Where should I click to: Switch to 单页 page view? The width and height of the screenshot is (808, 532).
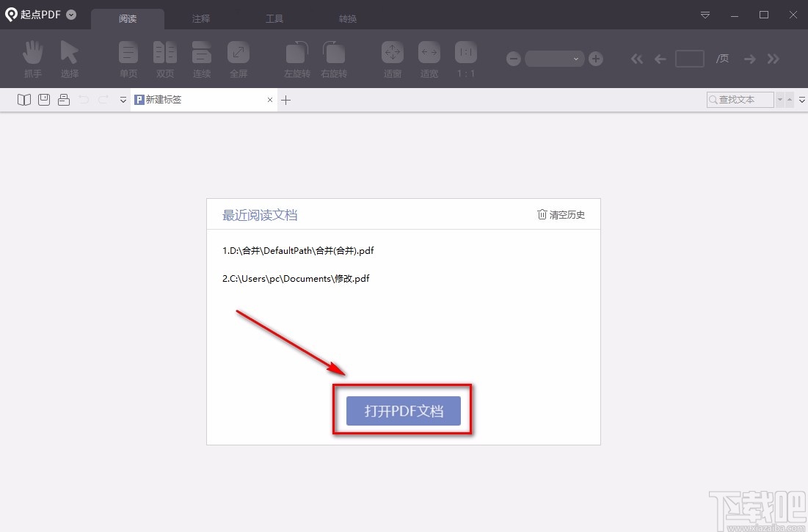[x=128, y=59]
